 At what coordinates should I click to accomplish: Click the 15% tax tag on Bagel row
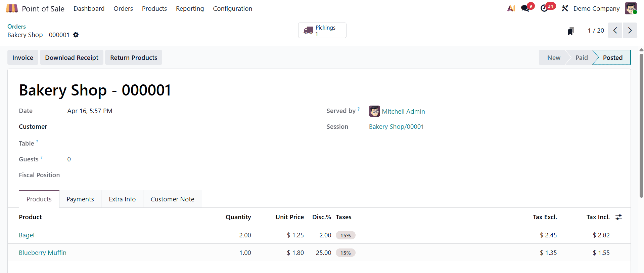[346, 235]
